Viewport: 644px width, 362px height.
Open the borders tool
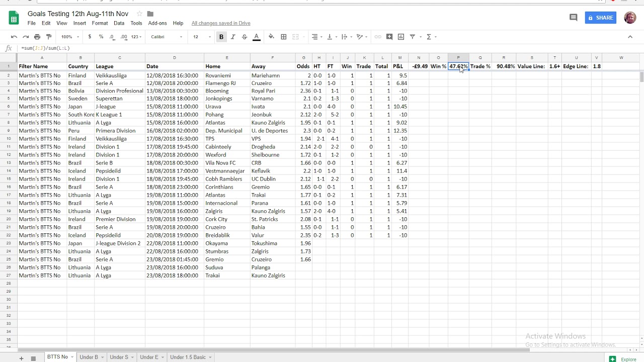coord(284,37)
